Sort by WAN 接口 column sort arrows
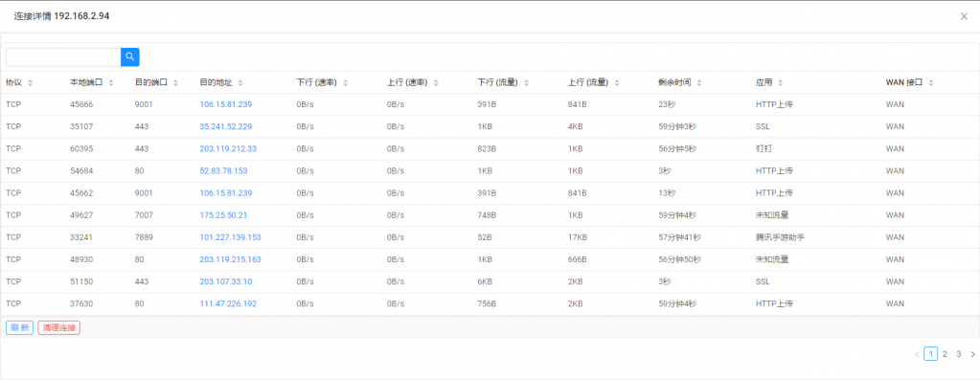Screen dimensions: 980x380 coord(930,83)
